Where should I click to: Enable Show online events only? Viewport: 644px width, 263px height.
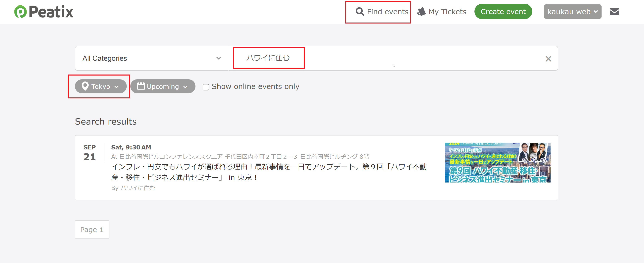click(206, 87)
